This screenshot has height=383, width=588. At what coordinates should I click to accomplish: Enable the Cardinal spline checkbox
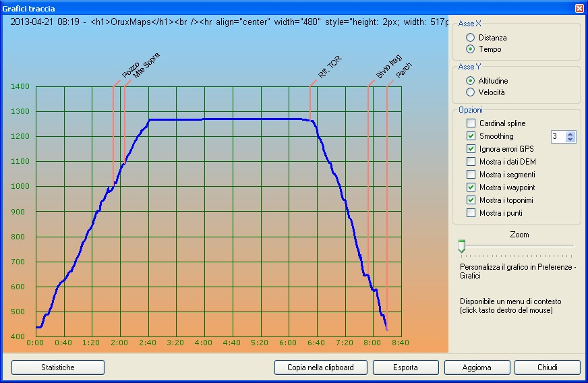471,123
